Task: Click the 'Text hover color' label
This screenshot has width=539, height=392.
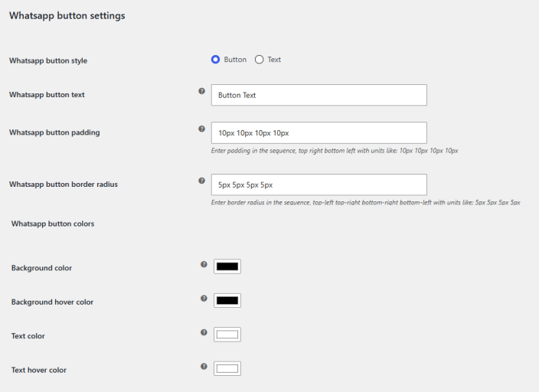Action: (x=39, y=371)
